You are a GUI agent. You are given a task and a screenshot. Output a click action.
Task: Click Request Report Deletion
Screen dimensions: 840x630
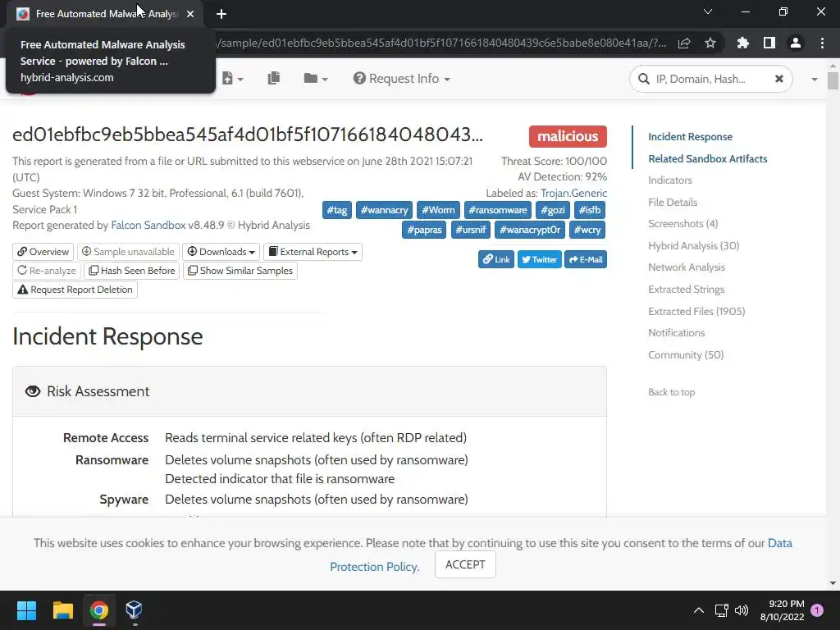[75, 290]
